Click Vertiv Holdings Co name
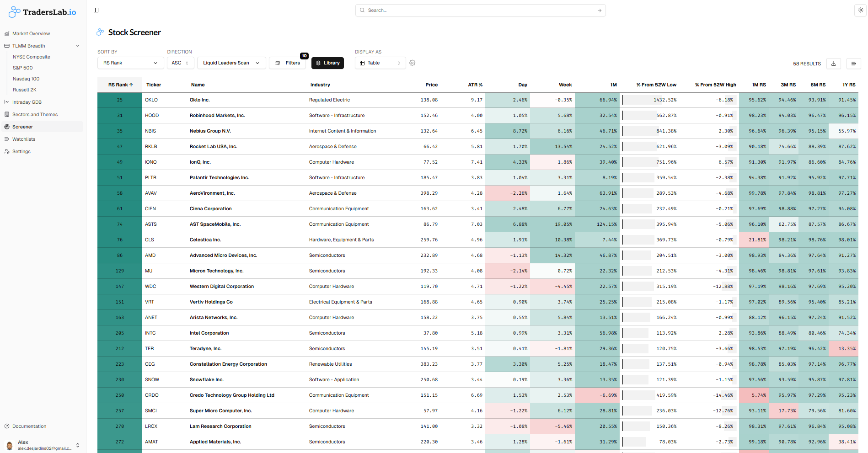 (x=211, y=302)
